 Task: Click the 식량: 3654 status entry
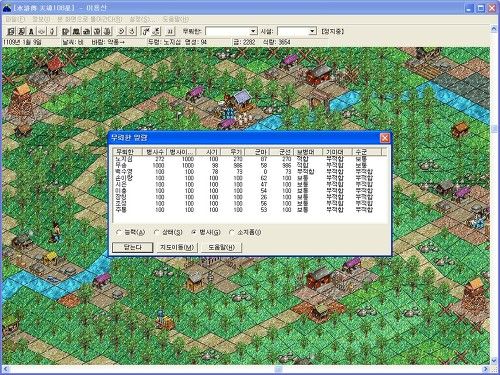[277, 42]
